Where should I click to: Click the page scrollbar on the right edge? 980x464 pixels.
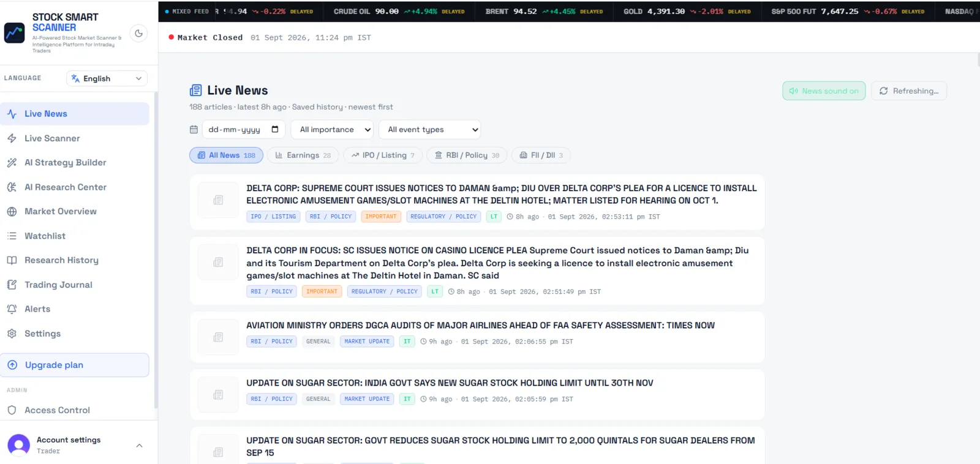point(978,60)
